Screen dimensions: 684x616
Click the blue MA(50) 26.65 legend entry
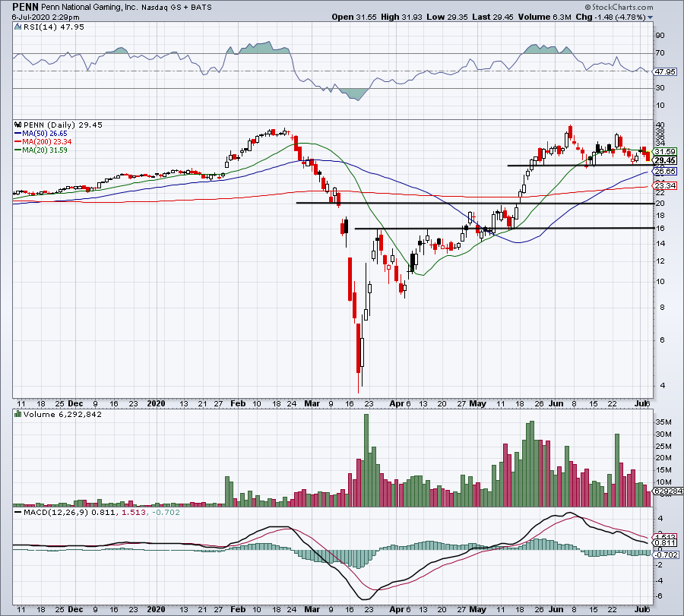tap(41, 134)
